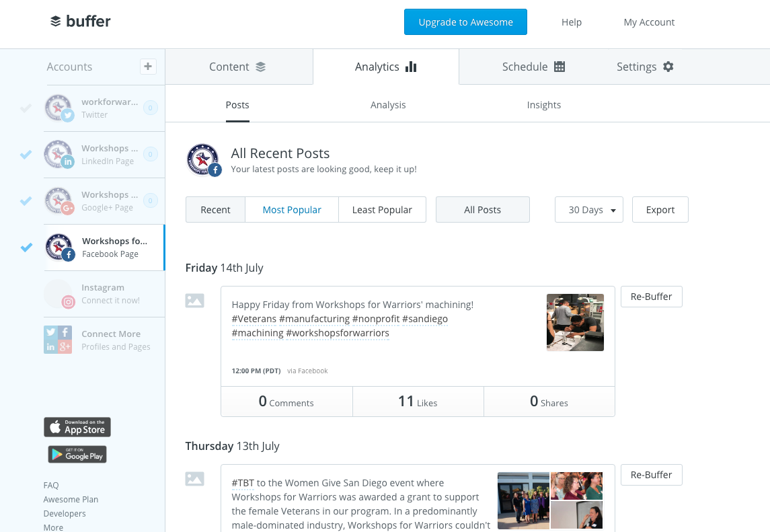Select the Workshops LinkedIn Page avatar

point(59,154)
